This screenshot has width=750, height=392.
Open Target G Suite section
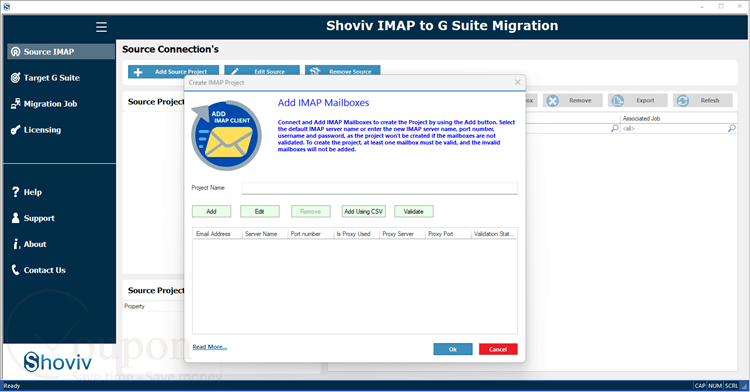pyautogui.click(x=52, y=77)
